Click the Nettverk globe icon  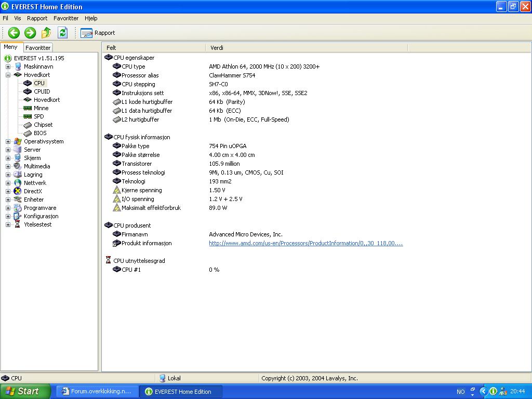pos(18,183)
